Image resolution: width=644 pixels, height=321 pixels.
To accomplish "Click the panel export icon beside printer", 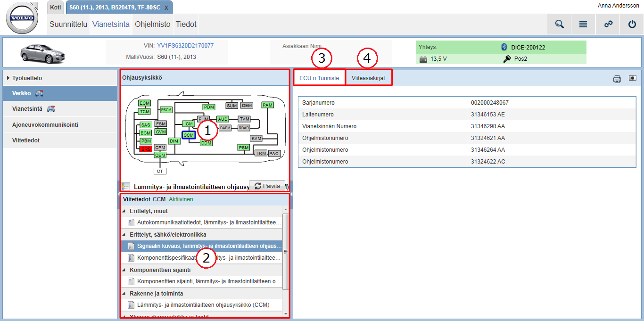I will click(632, 78).
